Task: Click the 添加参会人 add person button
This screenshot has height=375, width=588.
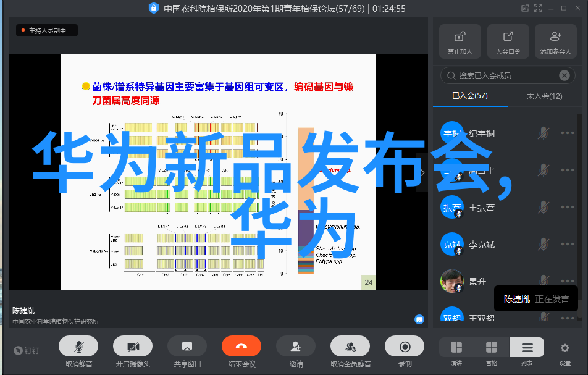Action: click(556, 41)
